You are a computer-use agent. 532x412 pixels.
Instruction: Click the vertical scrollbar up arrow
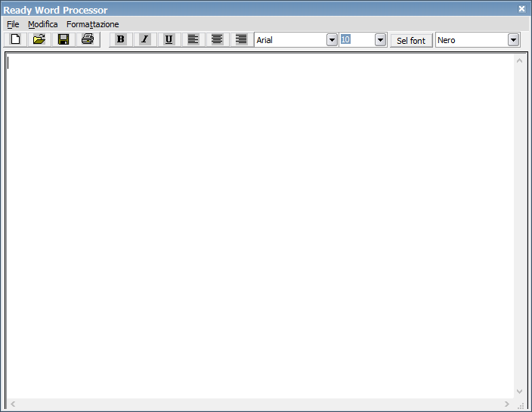click(519, 60)
